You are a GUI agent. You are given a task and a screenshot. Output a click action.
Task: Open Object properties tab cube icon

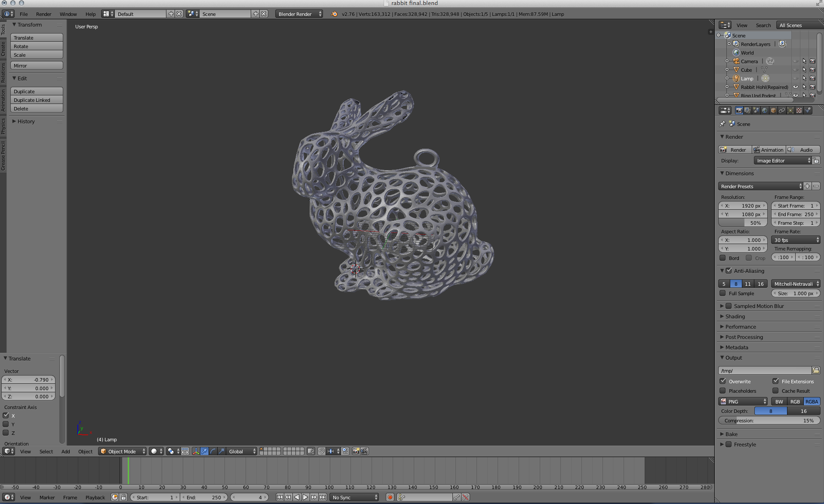pos(773,110)
